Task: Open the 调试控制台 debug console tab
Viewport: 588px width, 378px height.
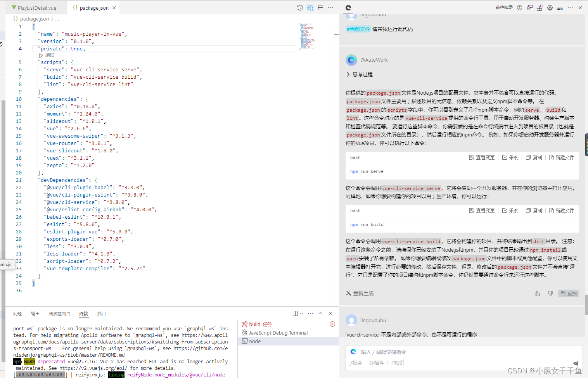Action: (59, 314)
